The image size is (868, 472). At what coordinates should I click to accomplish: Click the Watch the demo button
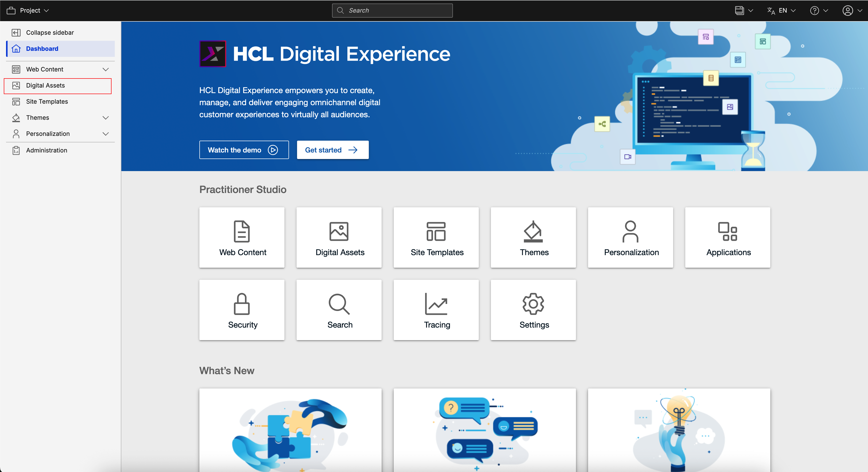pyautogui.click(x=244, y=150)
